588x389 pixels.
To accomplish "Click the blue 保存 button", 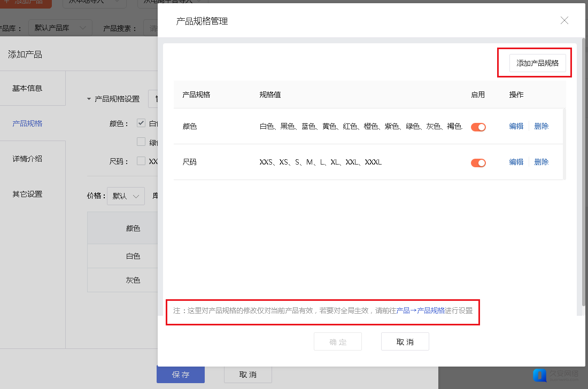I will click(180, 375).
